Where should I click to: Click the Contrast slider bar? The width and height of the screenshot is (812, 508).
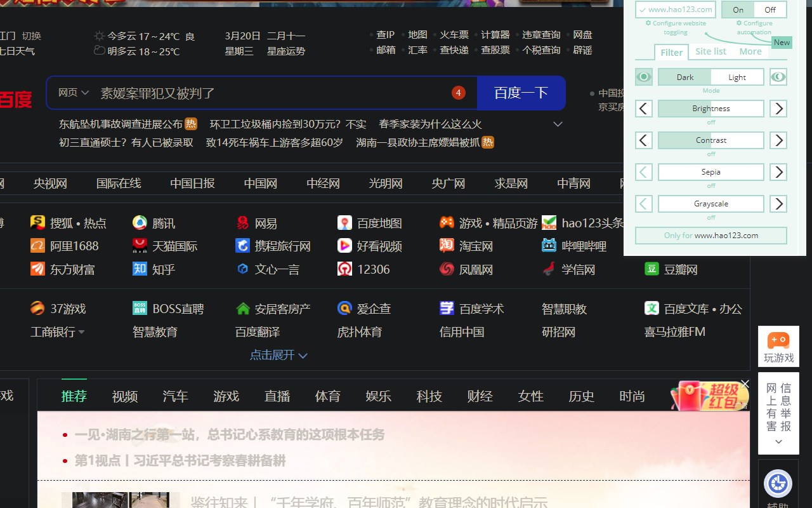click(x=711, y=140)
